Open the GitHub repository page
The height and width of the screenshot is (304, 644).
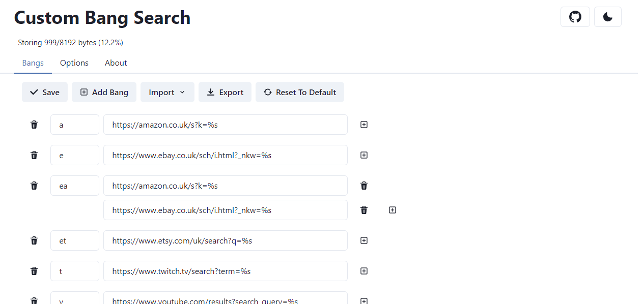click(575, 16)
